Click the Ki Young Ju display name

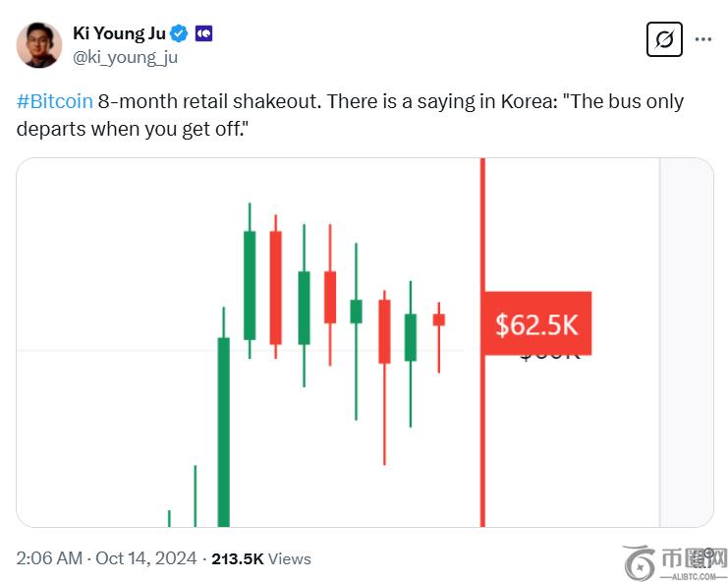pos(116,34)
